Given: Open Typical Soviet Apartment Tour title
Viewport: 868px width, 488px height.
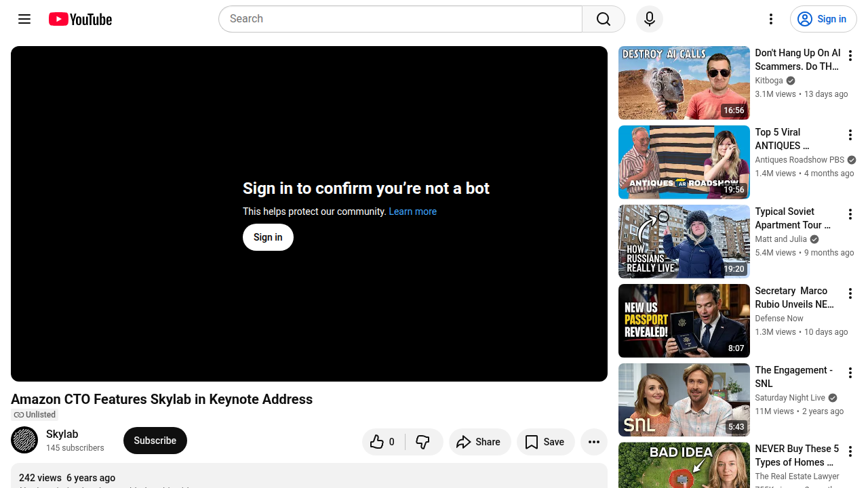Looking at the screenshot, I should tap(793, 218).
